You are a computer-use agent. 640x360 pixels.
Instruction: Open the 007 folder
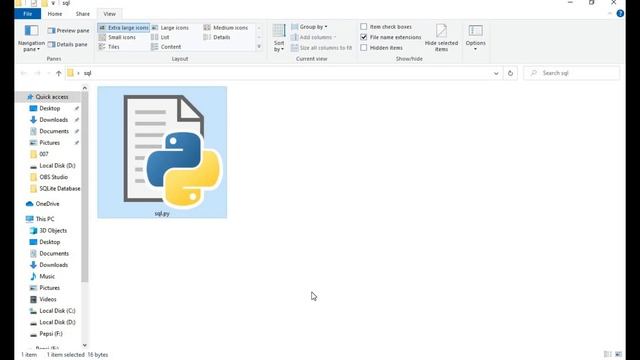[44, 154]
